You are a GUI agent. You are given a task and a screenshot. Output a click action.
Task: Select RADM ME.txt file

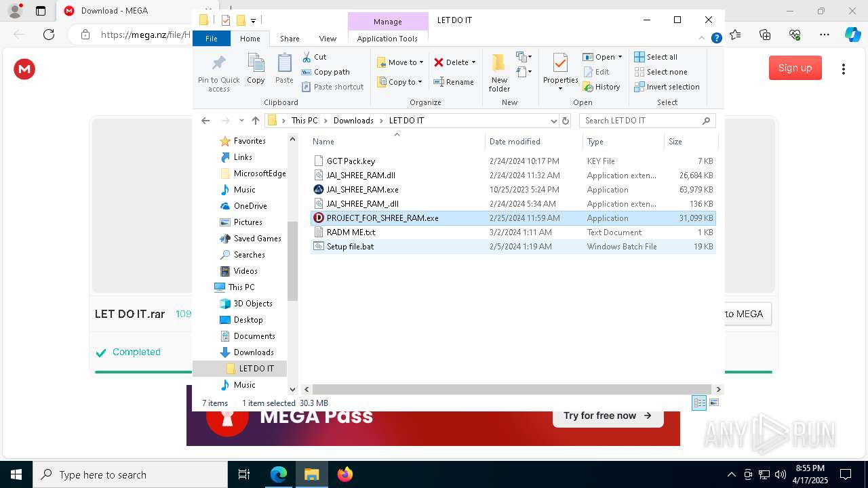513,232
